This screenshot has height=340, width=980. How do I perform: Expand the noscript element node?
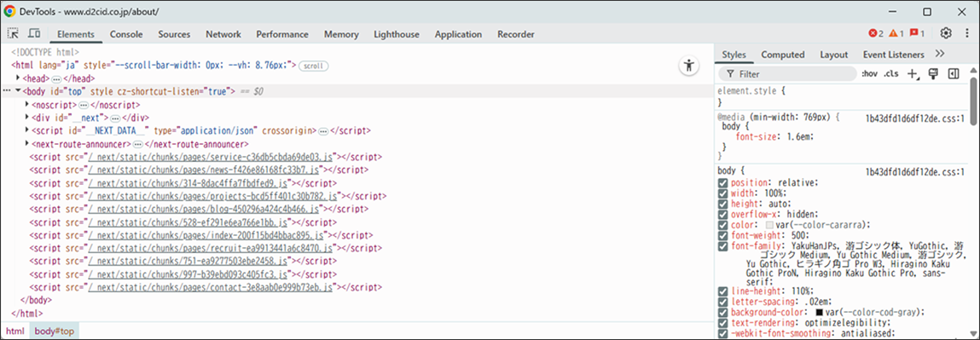(x=27, y=105)
